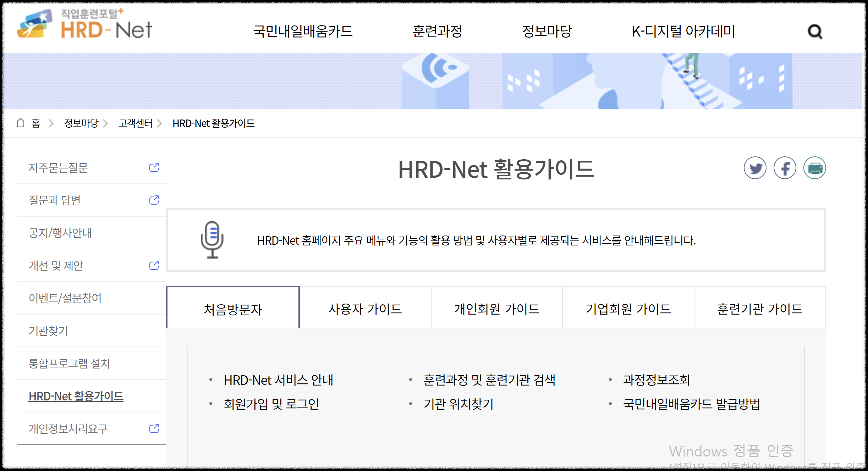Open HRD-Net 서비스 안내 guide

(x=279, y=380)
